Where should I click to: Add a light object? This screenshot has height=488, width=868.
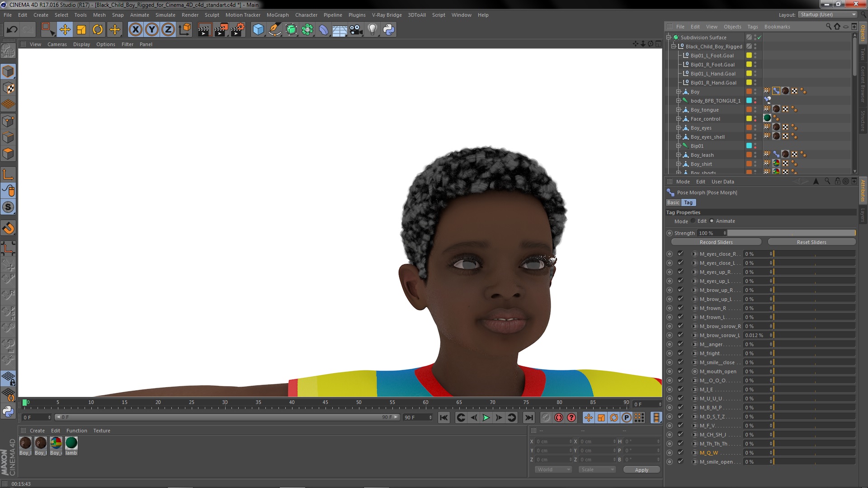point(373,30)
